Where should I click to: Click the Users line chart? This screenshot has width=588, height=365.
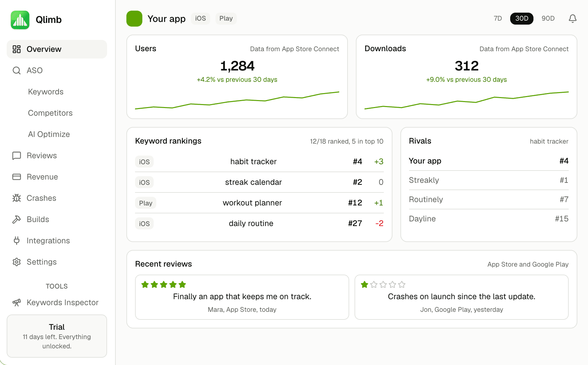pyautogui.click(x=237, y=100)
